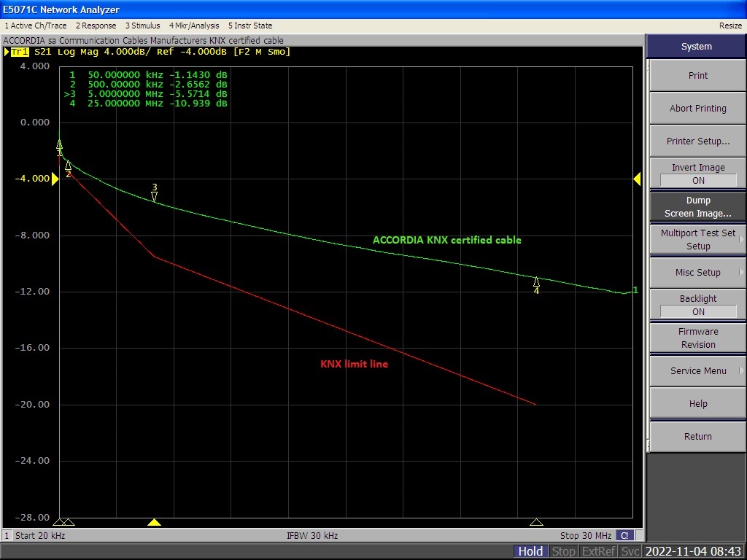The height and width of the screenshot is (560, 747).
Task: Click the Tr1 trace label
Action: pos(20,52)
